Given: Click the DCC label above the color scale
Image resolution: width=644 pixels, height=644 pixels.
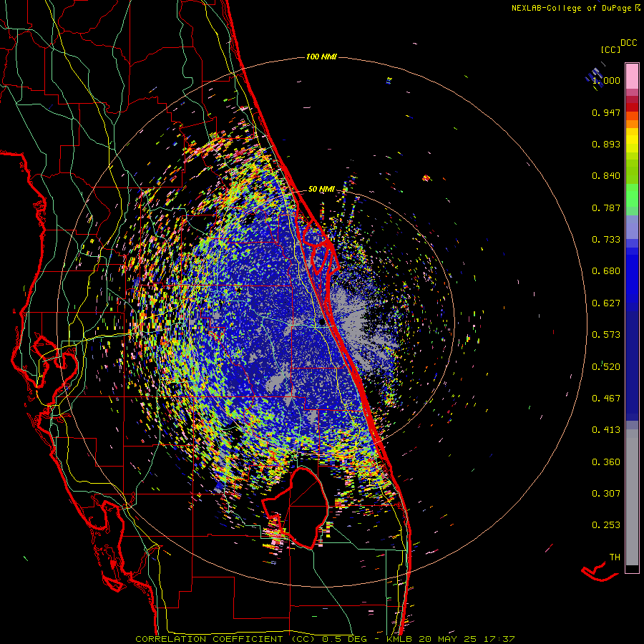Looking at the screenshot, I should [628, 43].
